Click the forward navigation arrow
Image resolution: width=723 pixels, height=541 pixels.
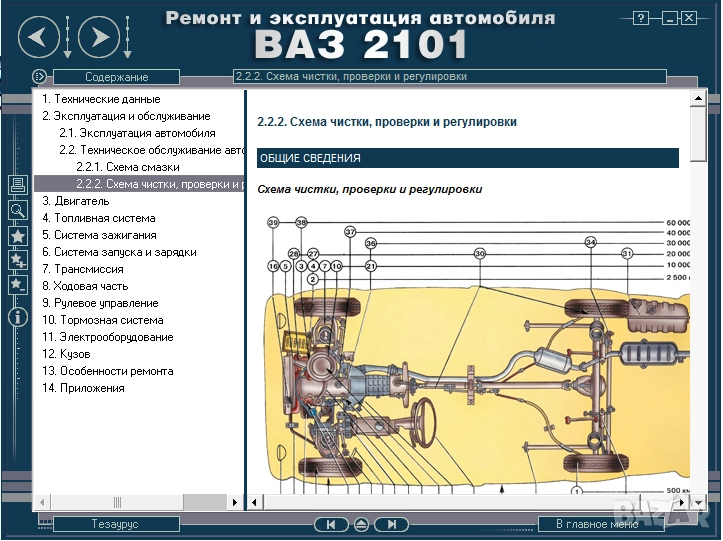pos(98,39)
